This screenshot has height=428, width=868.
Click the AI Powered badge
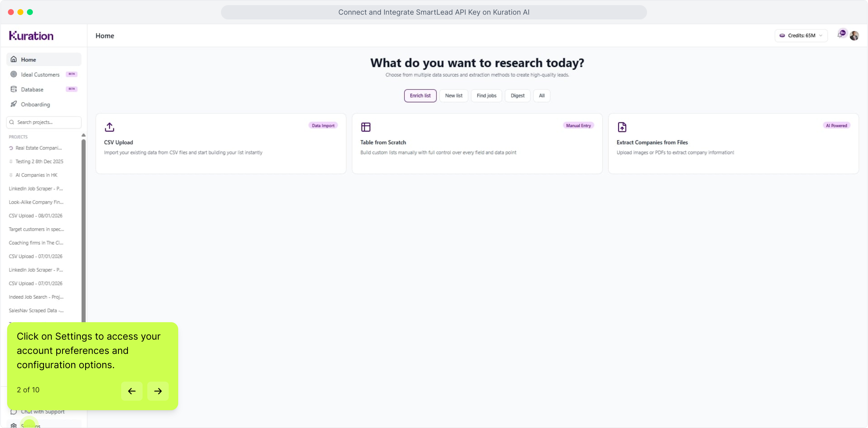[x=836, y=126]
